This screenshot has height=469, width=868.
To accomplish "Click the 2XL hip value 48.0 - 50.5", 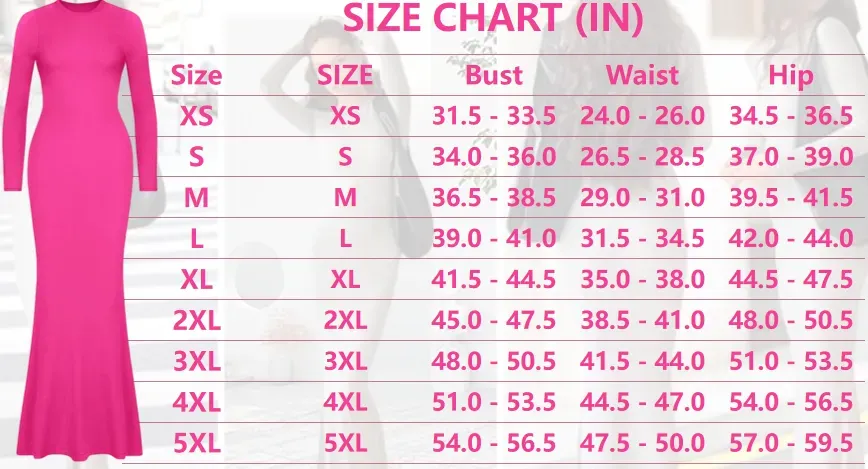I will [x=790, y=321].
